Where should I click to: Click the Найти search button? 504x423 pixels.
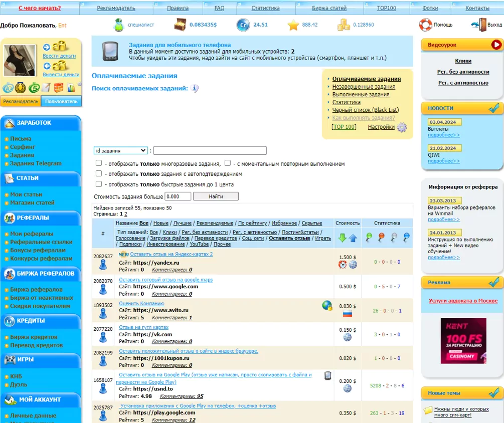pyautogui.click(x=216, y=196)
